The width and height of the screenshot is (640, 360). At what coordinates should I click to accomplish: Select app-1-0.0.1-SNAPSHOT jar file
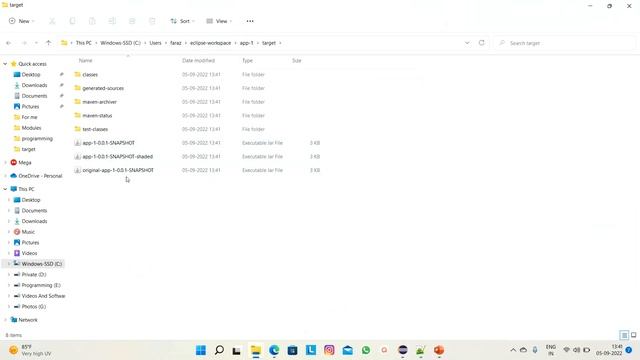(109, 143)
